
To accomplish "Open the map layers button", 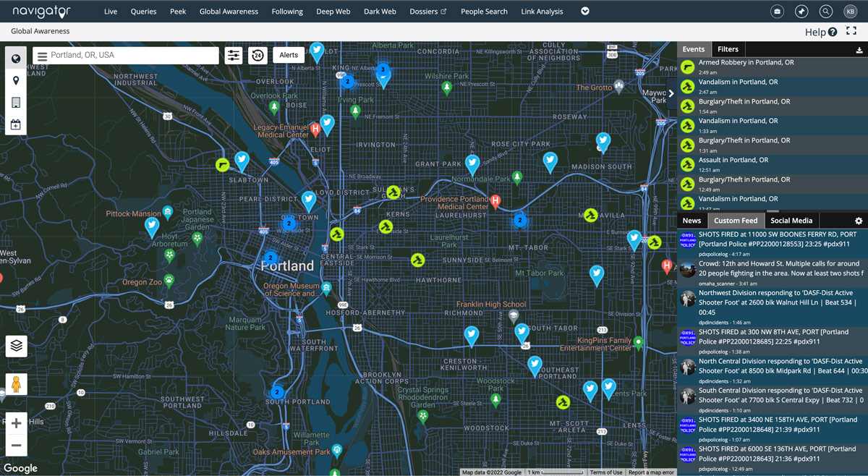I will pyautogui.click(x=17, y=346).
